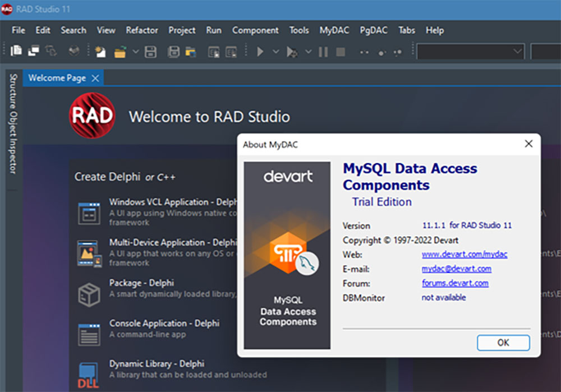Click the View Form toolbar icon
Screen dimensions: 561x392
[34, 51]
